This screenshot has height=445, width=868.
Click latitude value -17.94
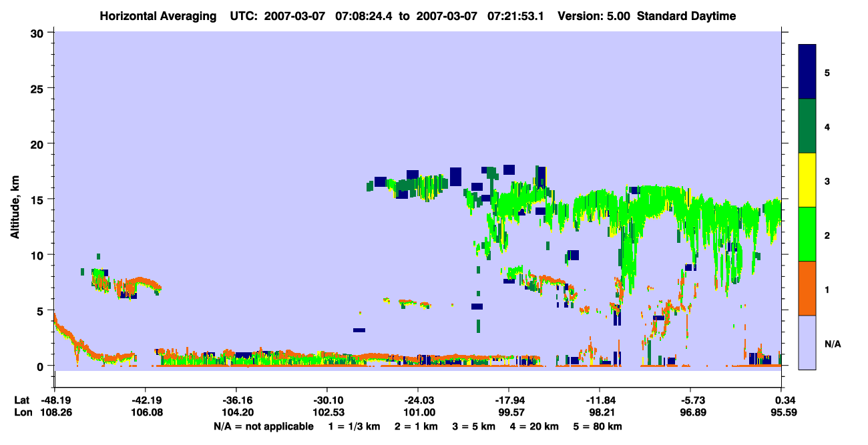pos(509,400)
